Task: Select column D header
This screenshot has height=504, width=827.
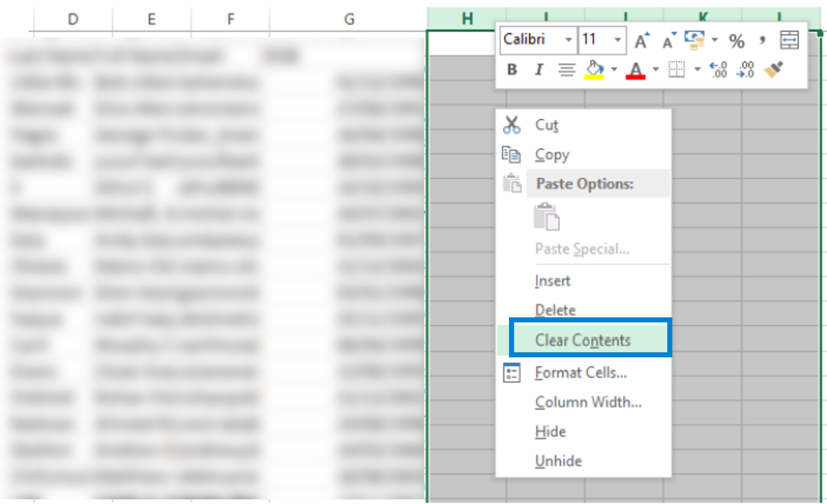Action: click(73, 19)
